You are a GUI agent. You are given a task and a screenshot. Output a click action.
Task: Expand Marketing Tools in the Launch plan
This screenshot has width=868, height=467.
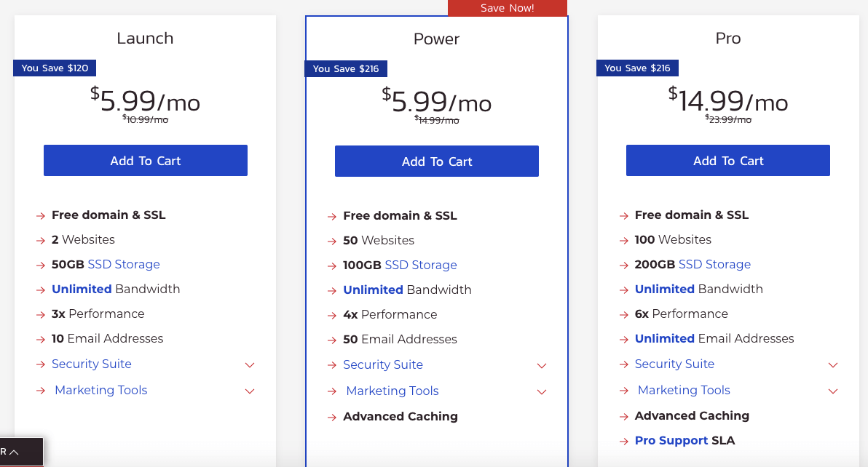point(250,391)
